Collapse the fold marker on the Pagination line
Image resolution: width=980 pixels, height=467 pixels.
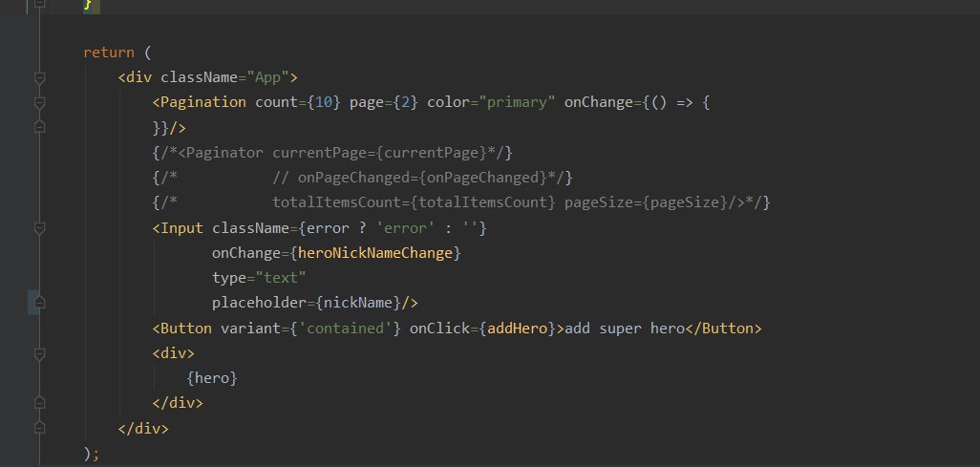[39, 102]
